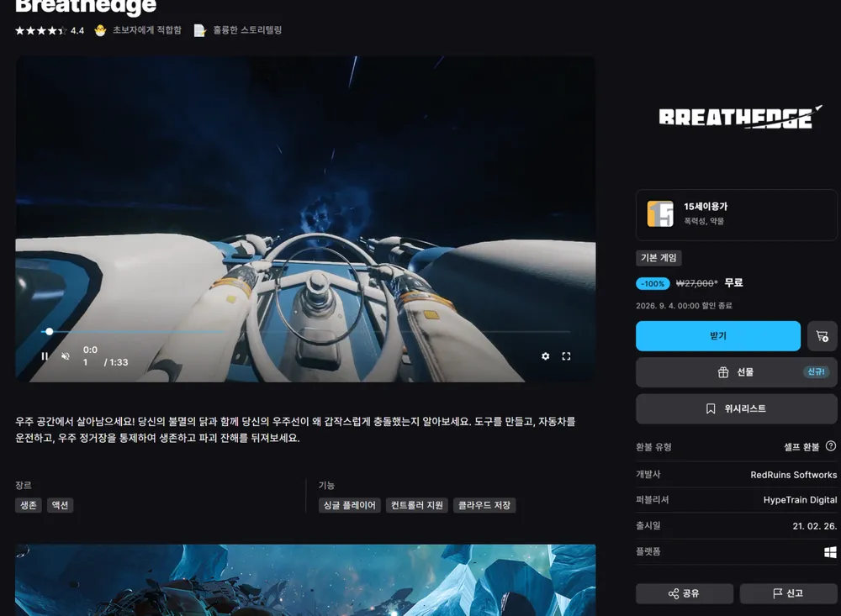Select the 액션 genre tag
This screenshot has height=616, width=841.
[60, 505]
